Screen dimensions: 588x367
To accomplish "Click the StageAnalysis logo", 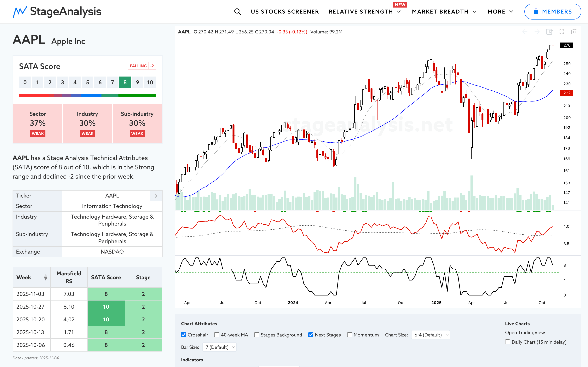I will (57, 11).
